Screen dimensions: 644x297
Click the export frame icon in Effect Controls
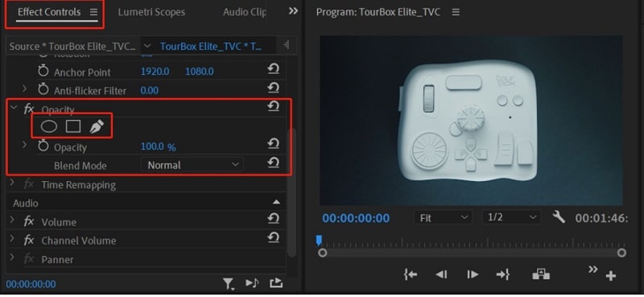point(276,283)
